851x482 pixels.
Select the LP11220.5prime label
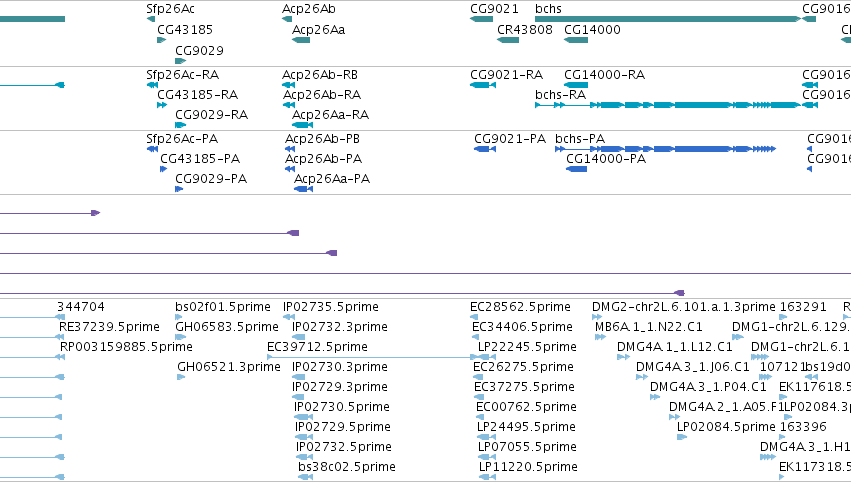pyautogui.click(x=528, y=466)
